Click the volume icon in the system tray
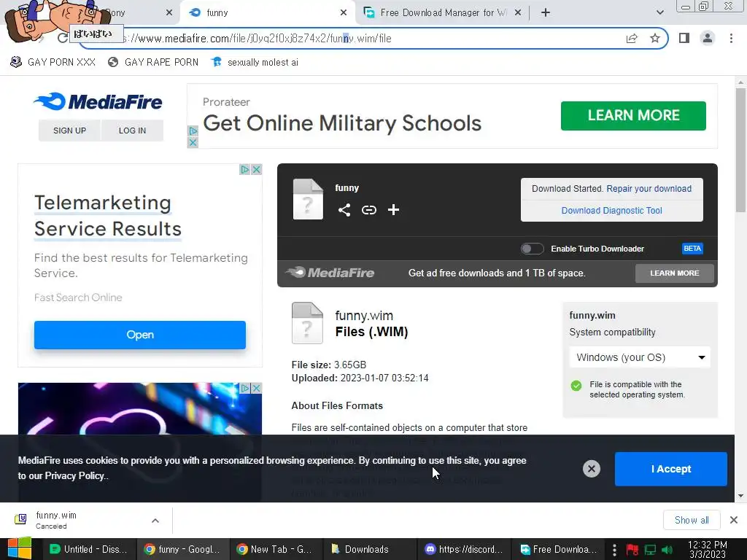This screenshot has width=747, height=560. pyautogui.click(x=667, y=550)
